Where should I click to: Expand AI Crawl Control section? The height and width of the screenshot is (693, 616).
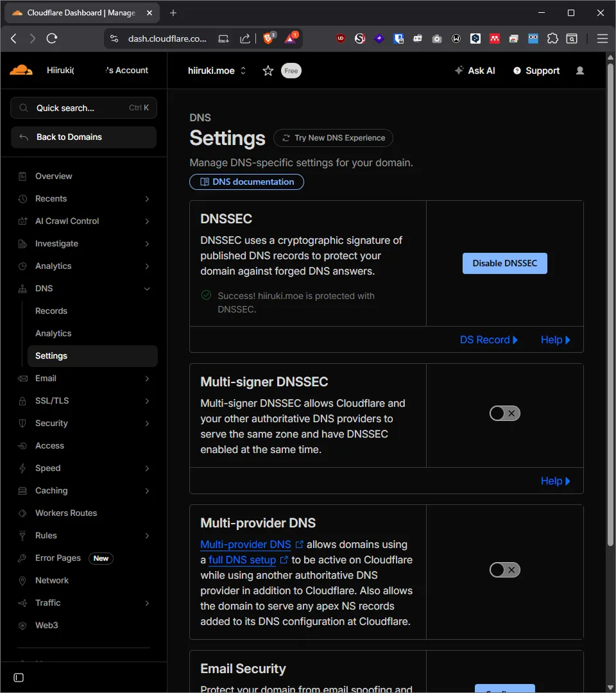coord(147,221)
